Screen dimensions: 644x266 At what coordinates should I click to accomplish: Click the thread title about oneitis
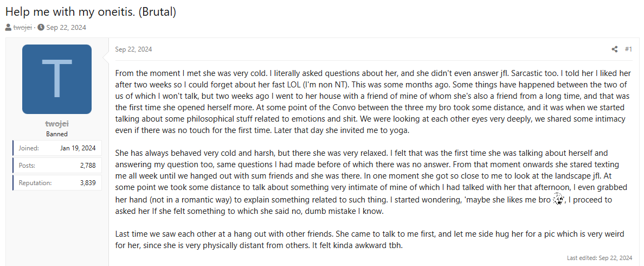pos(91,11)
